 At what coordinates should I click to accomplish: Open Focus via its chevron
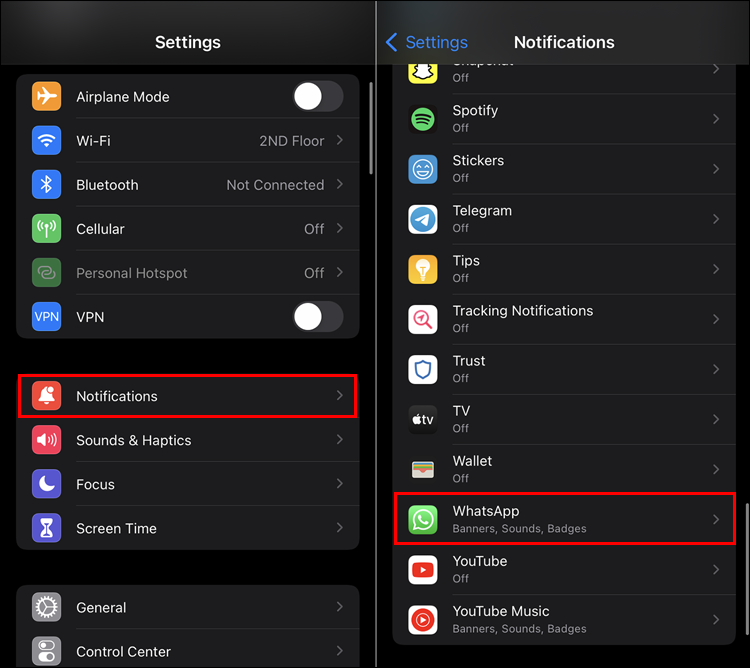pos(340,483)
